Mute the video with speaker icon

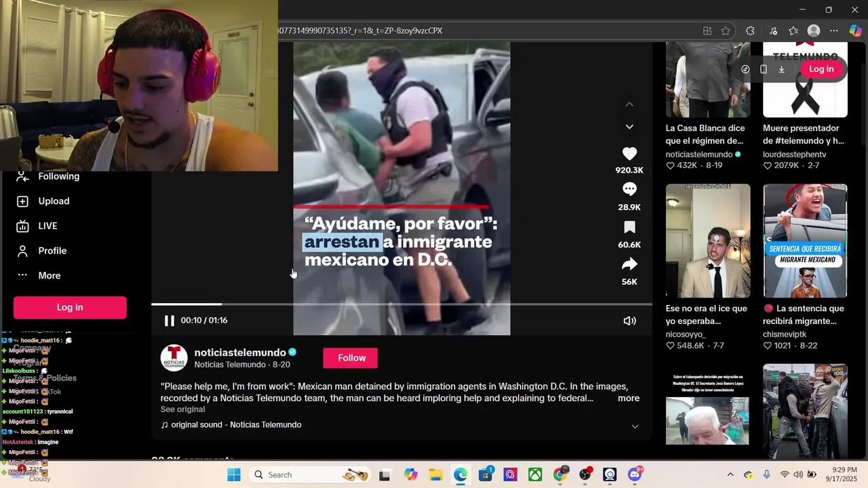(x=629, y=321)
